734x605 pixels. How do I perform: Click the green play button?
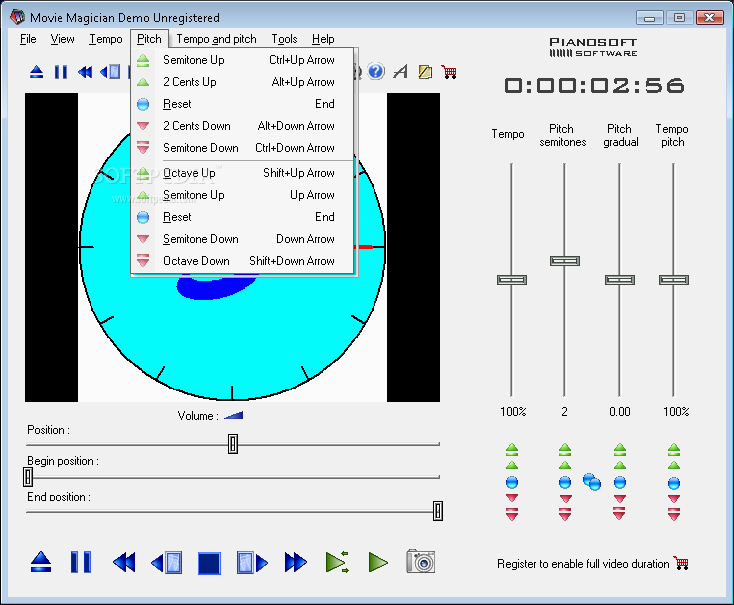tap(378, 562)
